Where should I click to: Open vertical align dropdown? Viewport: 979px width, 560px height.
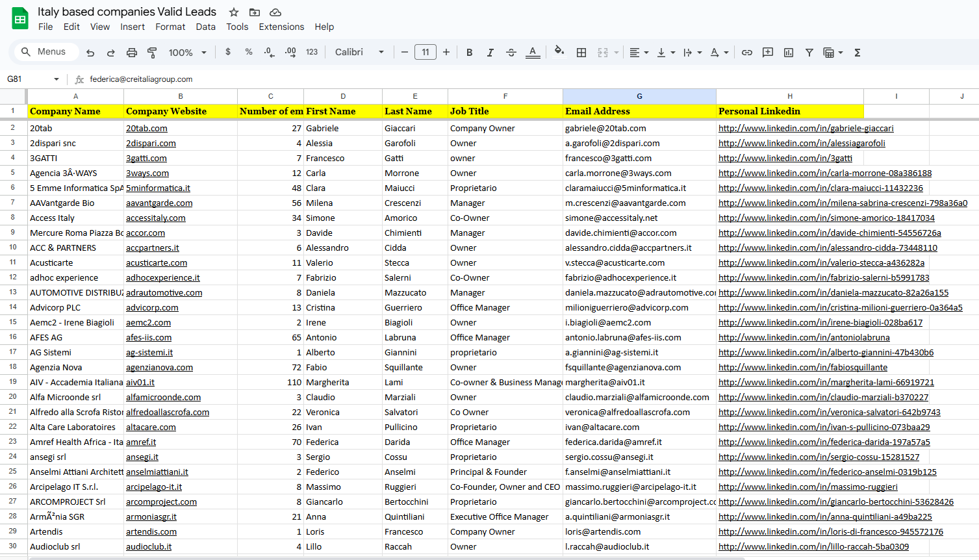click(x=666, y=53)
